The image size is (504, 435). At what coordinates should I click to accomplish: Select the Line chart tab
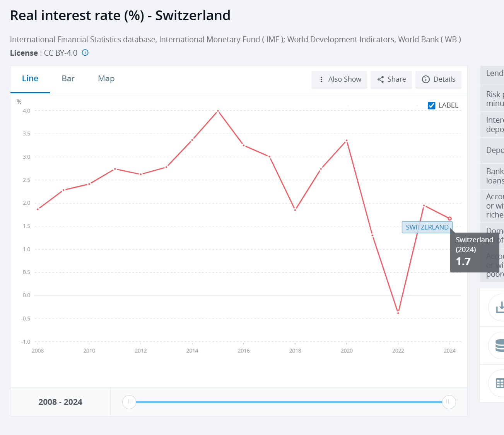pyautogui.click(x=30, y=79)
